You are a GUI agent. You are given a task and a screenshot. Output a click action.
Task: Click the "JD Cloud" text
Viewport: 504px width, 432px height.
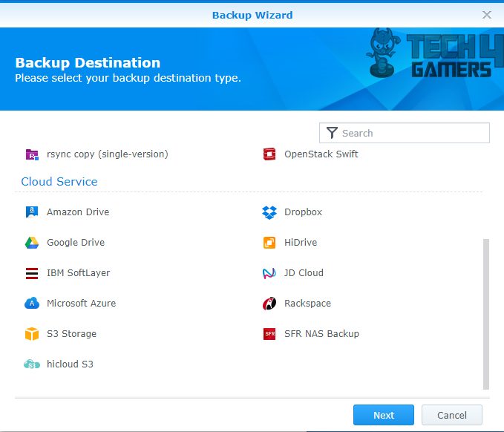click(x=304, y=273)
